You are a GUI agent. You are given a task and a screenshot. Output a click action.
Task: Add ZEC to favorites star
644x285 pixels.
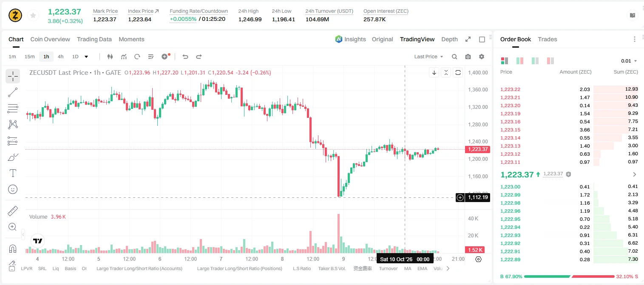tap(33, 16)
